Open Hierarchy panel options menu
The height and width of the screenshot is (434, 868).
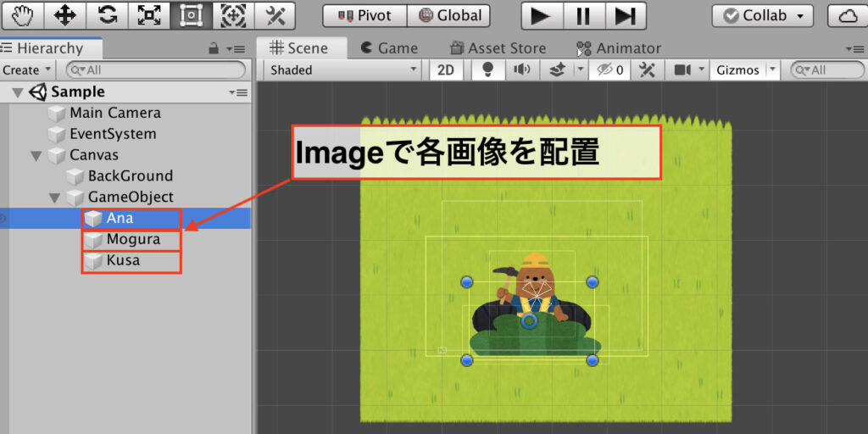236,49
